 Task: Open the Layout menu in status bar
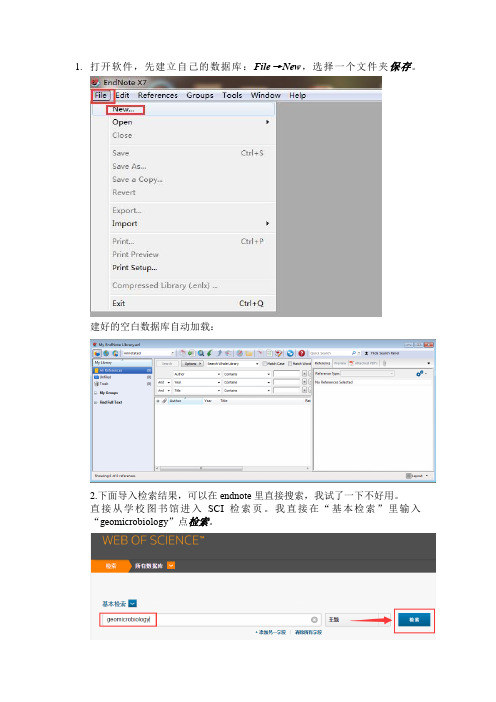[x=417, y=476]
